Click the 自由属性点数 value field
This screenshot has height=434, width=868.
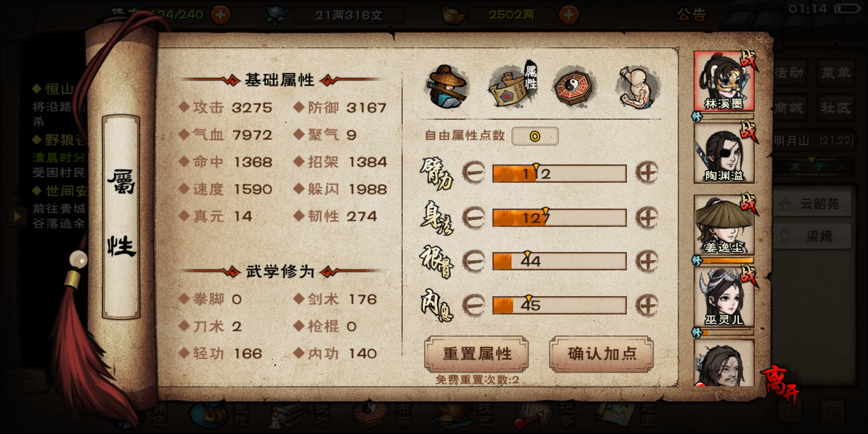(x=535, y=136)
